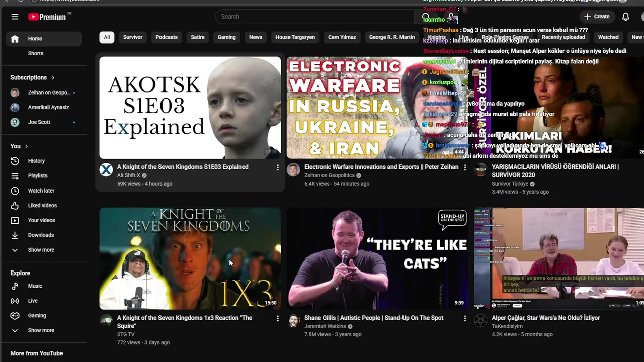644x362 pixels.
Task: Open the Joe Scott subscription
Action: [x=44, y=122]
